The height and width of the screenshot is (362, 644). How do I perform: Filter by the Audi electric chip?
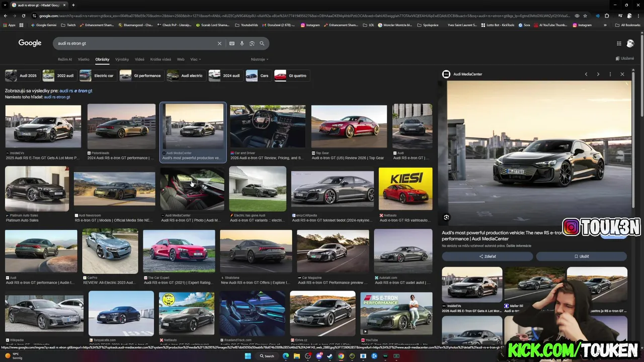(x=186, y=75)
